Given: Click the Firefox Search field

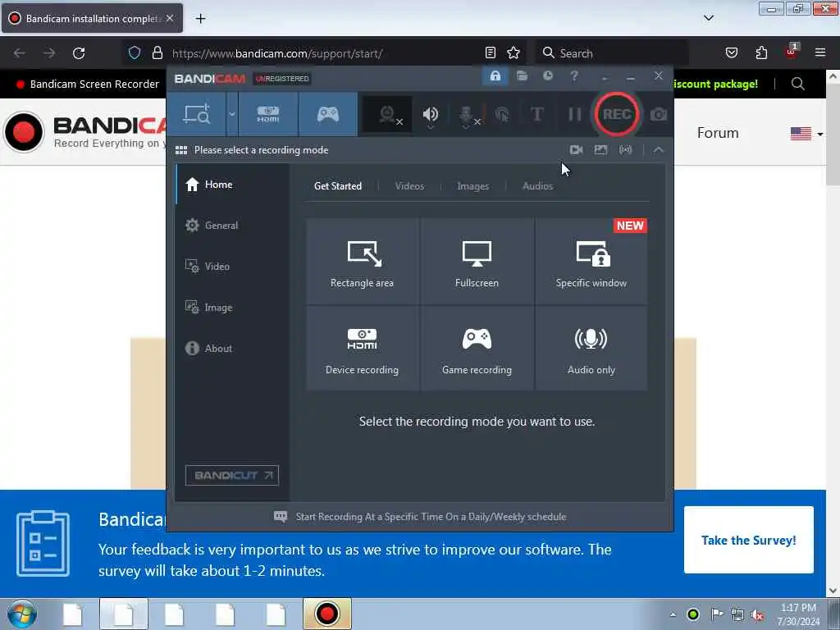Looking at the screenshot, I should pyautogui.click(x=611, y=53).
